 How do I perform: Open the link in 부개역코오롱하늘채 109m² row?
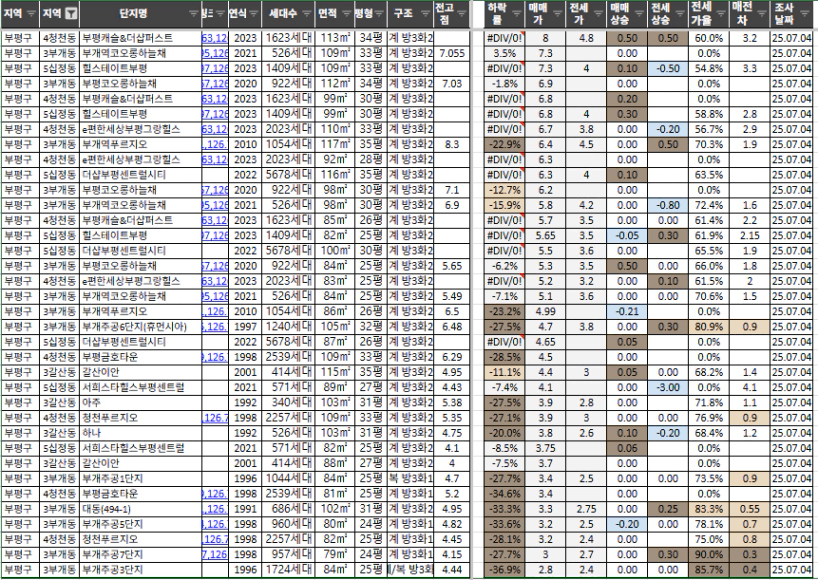[x=215, y=53]
